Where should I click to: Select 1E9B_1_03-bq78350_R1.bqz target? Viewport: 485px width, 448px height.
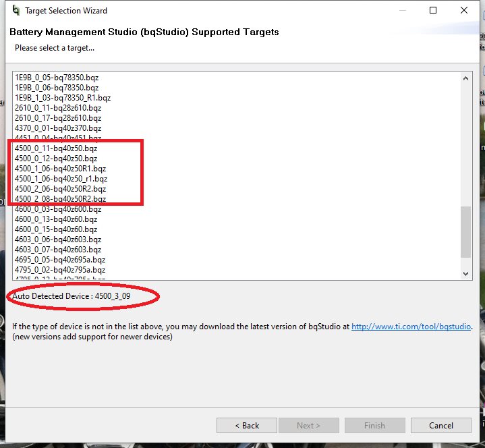click(63, 98)
